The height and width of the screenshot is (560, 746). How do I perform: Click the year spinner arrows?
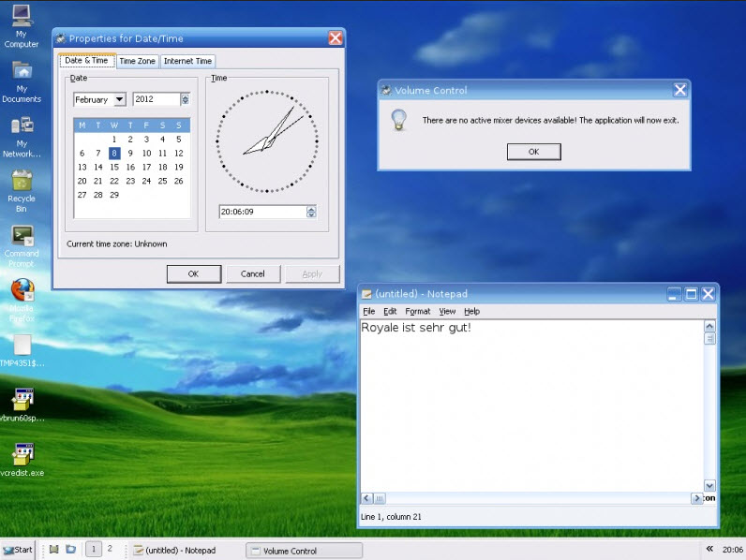tap(186, 99)
